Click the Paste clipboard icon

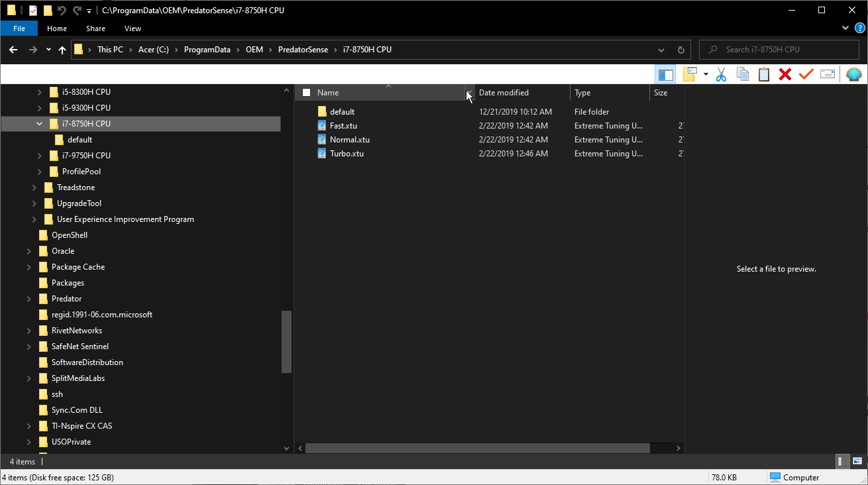click(x=764, y=74)
